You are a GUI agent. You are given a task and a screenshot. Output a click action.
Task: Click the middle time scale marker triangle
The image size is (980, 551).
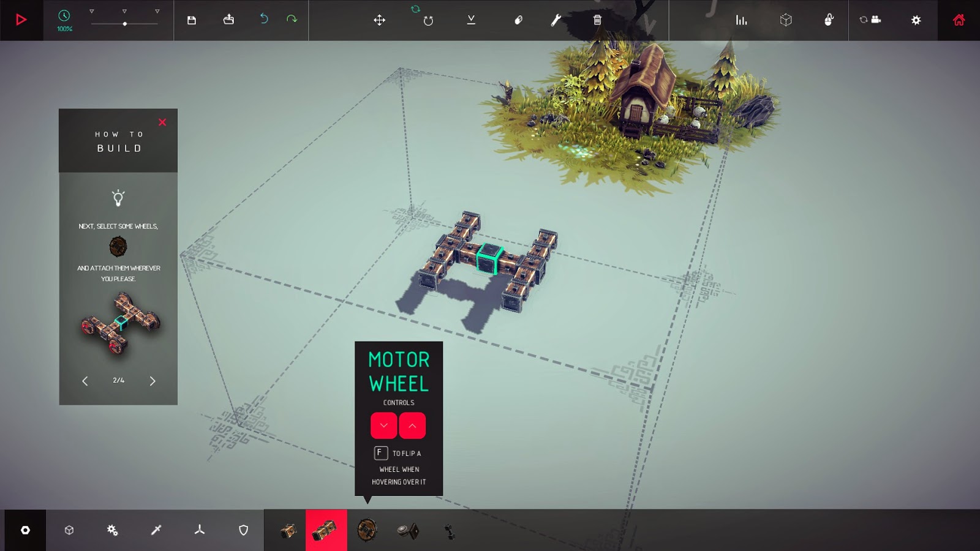tap(124, 12)
